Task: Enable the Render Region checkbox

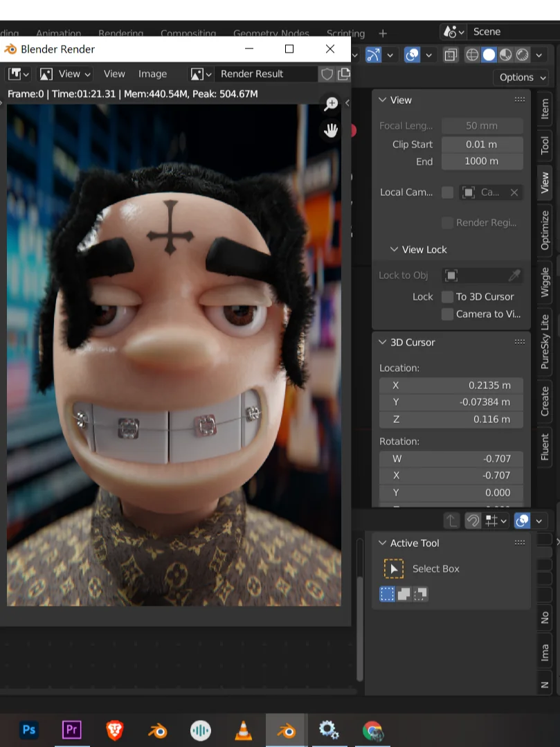Action: coord(447,222)
